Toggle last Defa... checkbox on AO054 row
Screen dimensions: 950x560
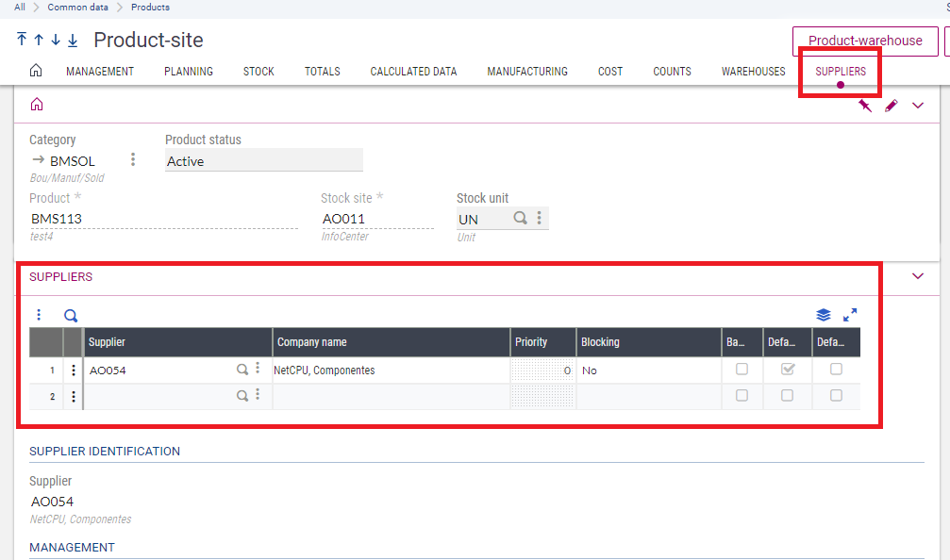point(836,369)
